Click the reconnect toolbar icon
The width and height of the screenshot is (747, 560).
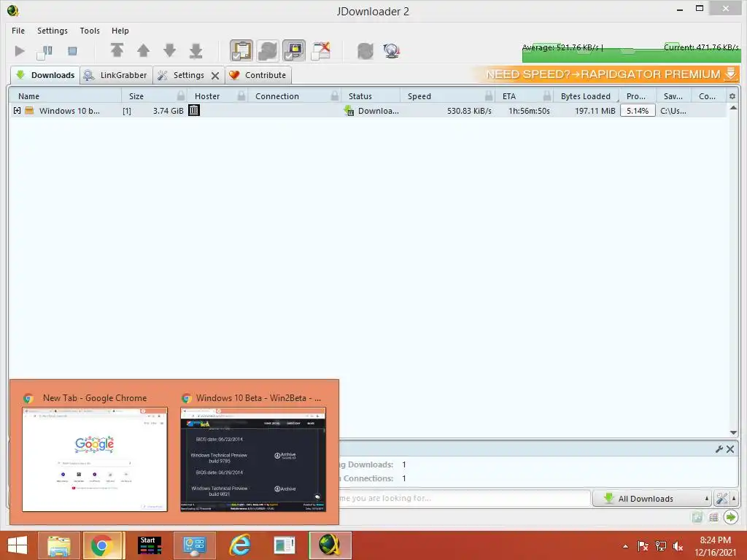point(365,50)
